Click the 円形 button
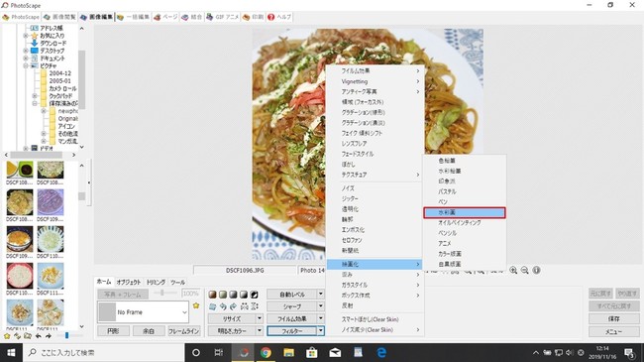644x362 pixels. point(113,331)
